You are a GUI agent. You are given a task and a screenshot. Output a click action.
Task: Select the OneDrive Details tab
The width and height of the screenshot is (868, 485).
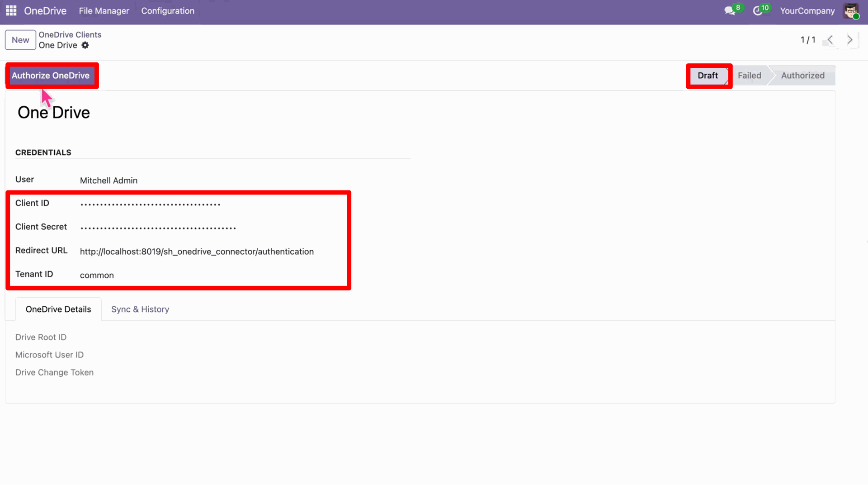[58, 309]
